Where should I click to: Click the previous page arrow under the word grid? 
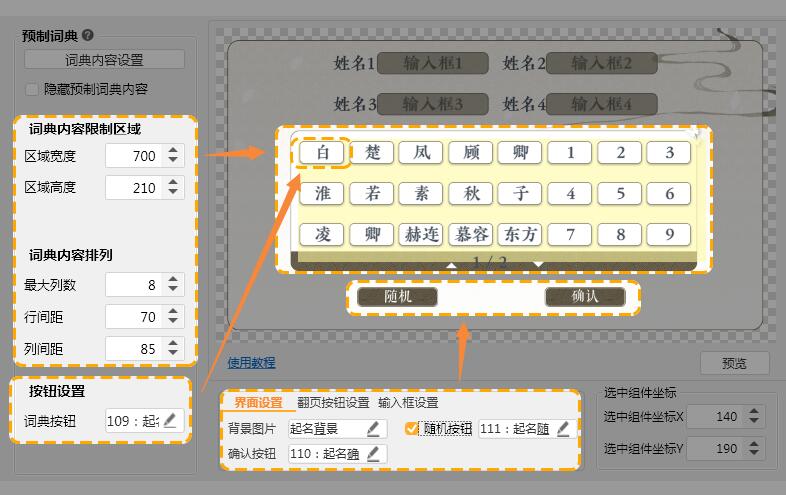[x=451, y=265]
